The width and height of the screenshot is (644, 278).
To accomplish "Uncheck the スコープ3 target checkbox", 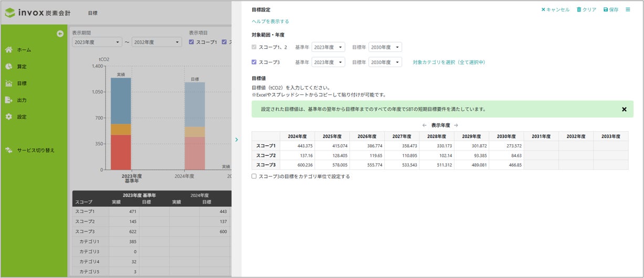I will click(255, 62).
